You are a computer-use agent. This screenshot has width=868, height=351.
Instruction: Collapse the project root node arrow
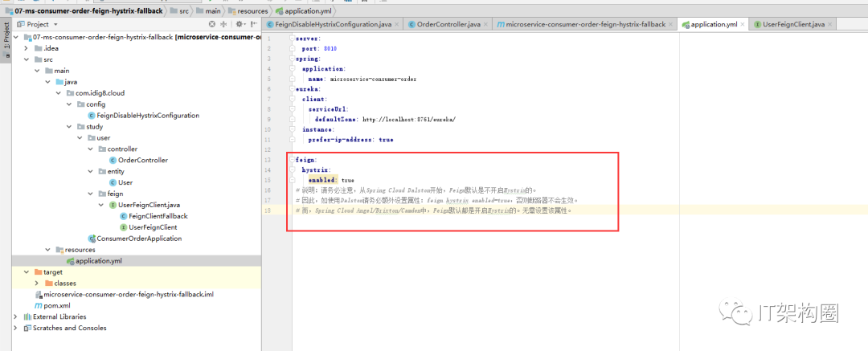pyautogui.click(x=15, y=37)
